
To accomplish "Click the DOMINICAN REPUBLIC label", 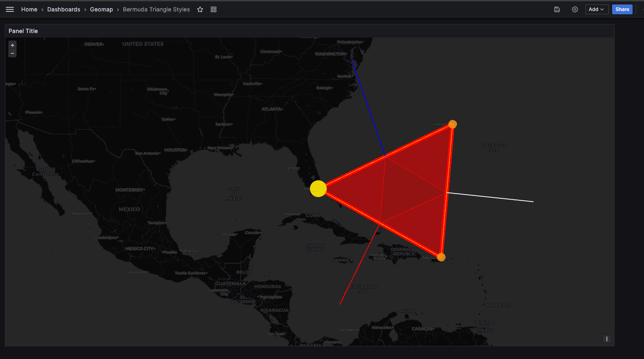I will click(404, 252).
